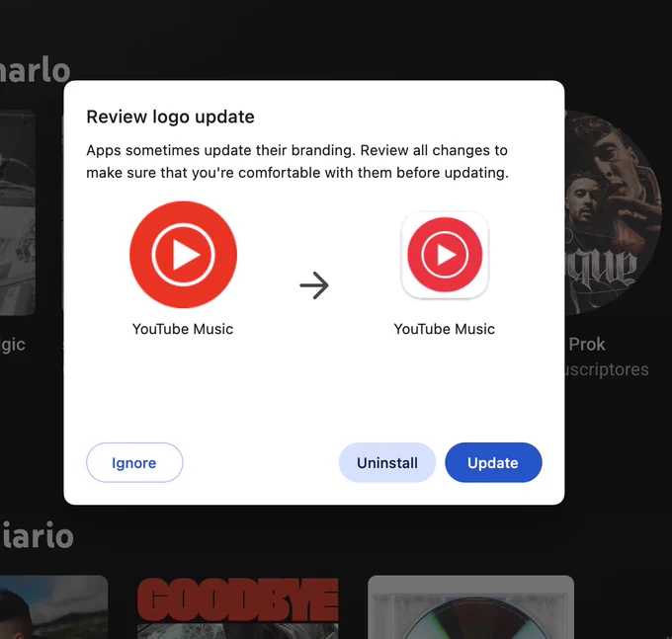Click the 'Prok' artist name
The width and height of the screenshot is (672, 639).
[x=587, y=345]
